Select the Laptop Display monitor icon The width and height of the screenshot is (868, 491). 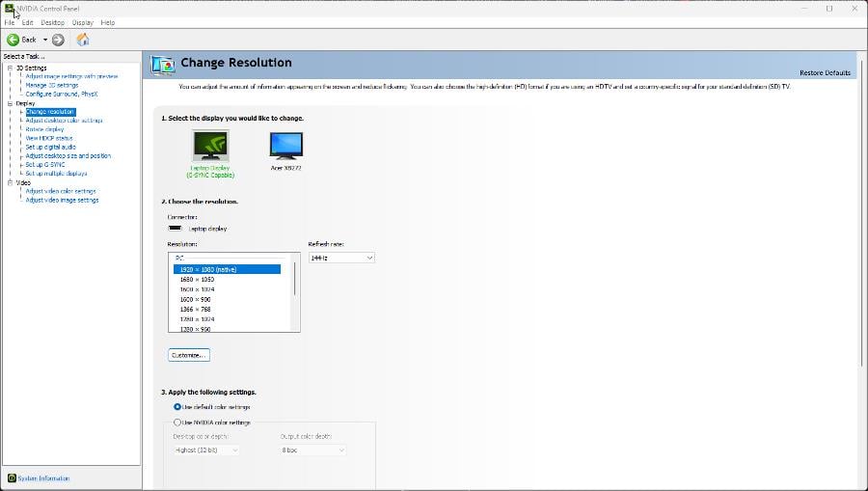click(x=210, y=146)
